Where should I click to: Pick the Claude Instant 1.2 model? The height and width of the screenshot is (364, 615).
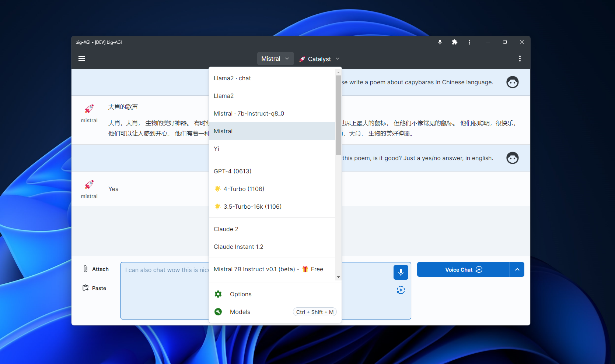click(272, 247)
